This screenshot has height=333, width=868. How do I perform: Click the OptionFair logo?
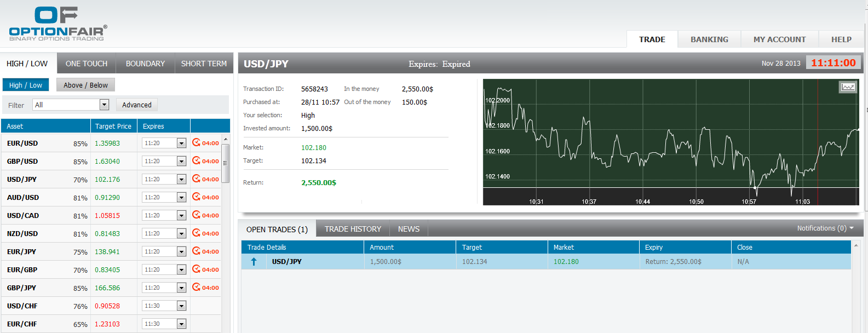58,24
